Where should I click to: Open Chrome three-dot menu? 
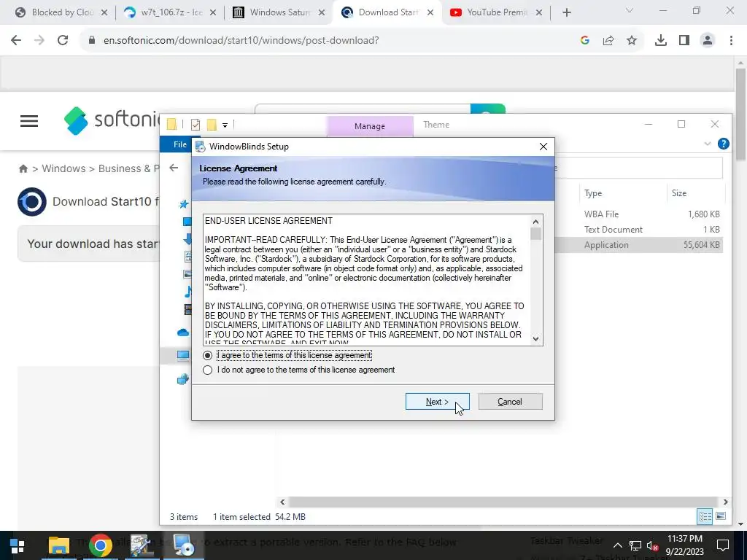coord(731,41)
